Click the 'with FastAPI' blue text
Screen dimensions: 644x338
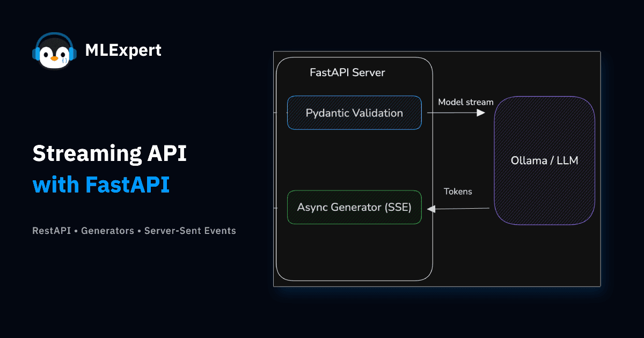coord(101,185)
